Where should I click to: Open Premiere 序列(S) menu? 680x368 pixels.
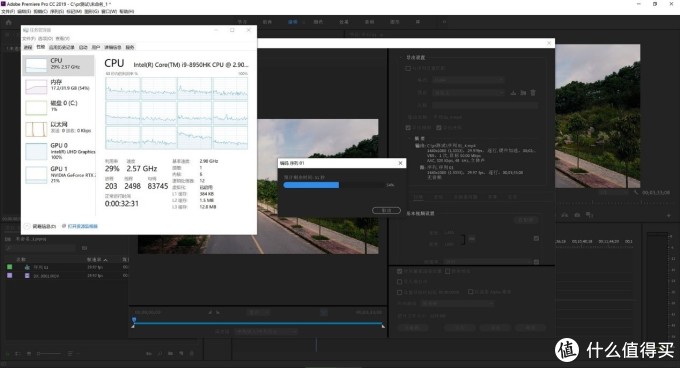[56, 11]
